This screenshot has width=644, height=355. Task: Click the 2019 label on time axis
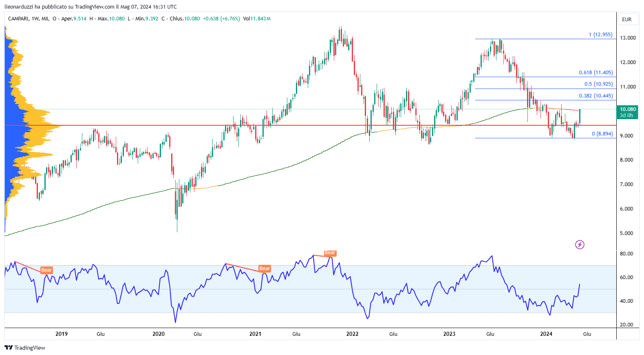click(x=62, y=334)
